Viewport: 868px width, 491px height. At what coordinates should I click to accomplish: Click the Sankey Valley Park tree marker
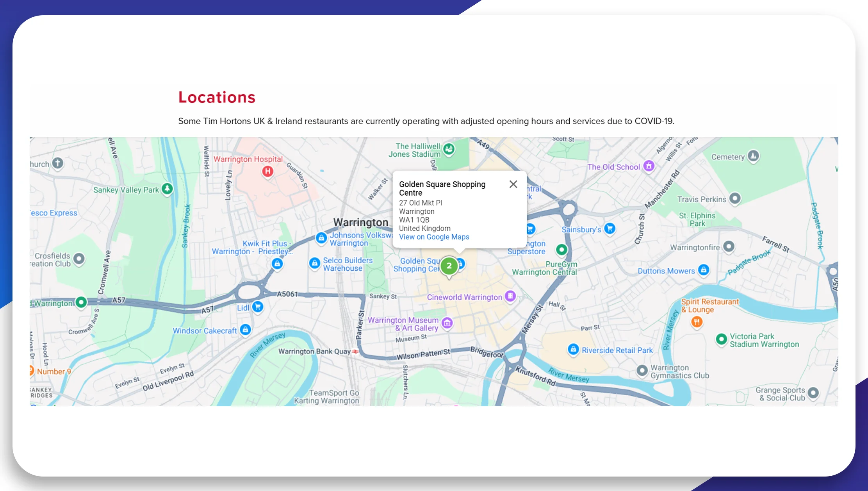pos(167,189)
